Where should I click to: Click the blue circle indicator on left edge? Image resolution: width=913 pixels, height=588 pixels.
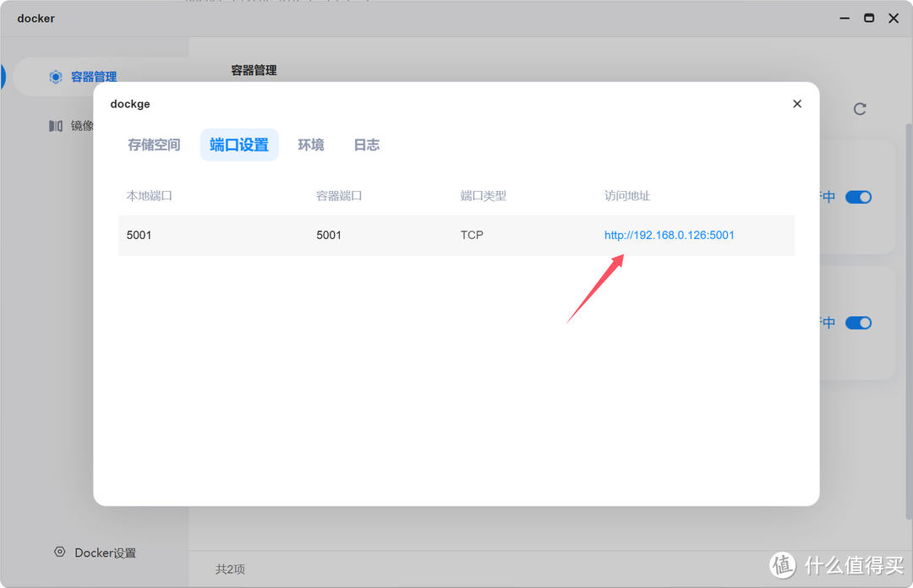3,77
